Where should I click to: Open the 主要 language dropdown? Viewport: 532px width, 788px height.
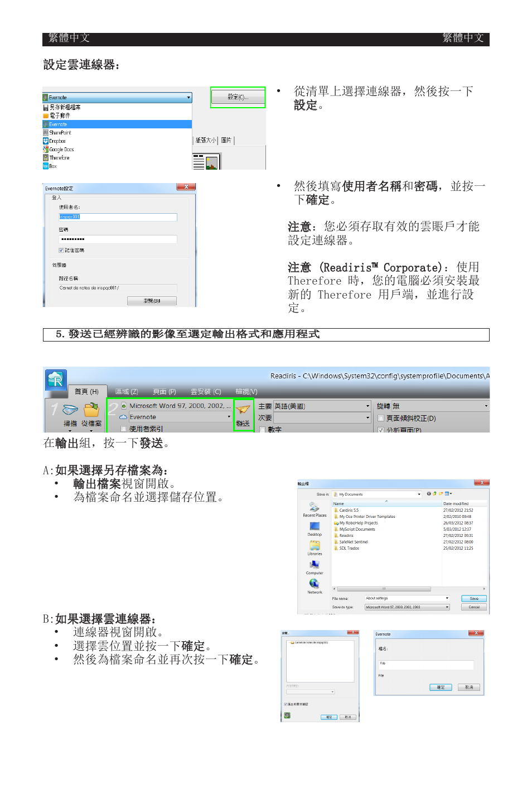(x=322, y=406)
